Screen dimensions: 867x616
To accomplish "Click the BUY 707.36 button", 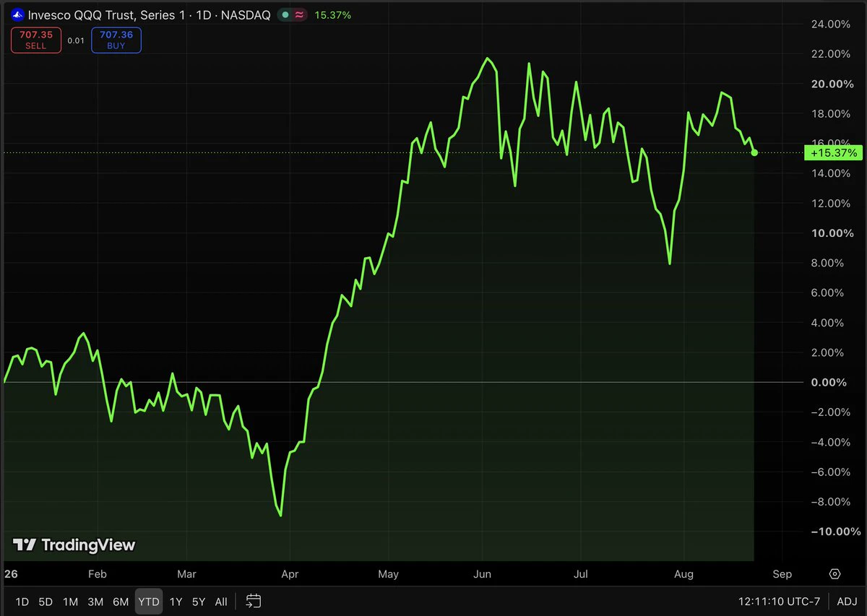I will point(116,40).
